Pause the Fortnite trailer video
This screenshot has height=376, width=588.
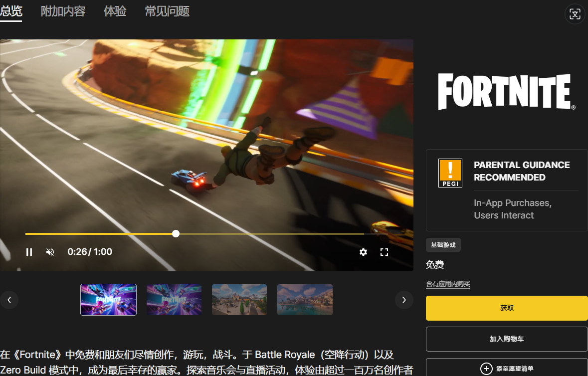29,252
